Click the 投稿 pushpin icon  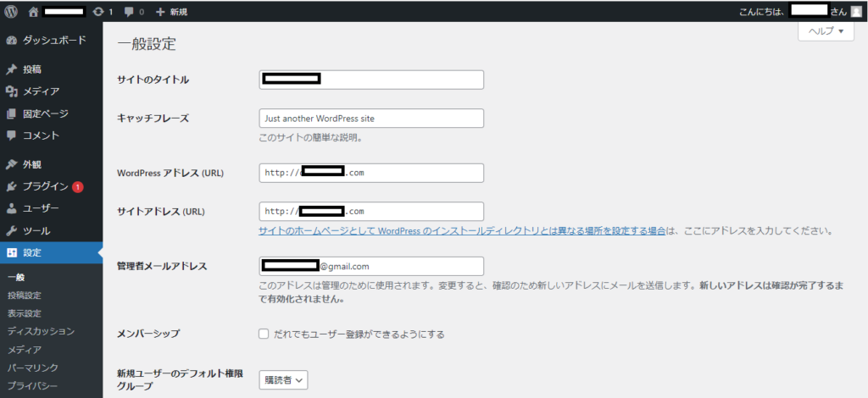(x=11, y=69)
